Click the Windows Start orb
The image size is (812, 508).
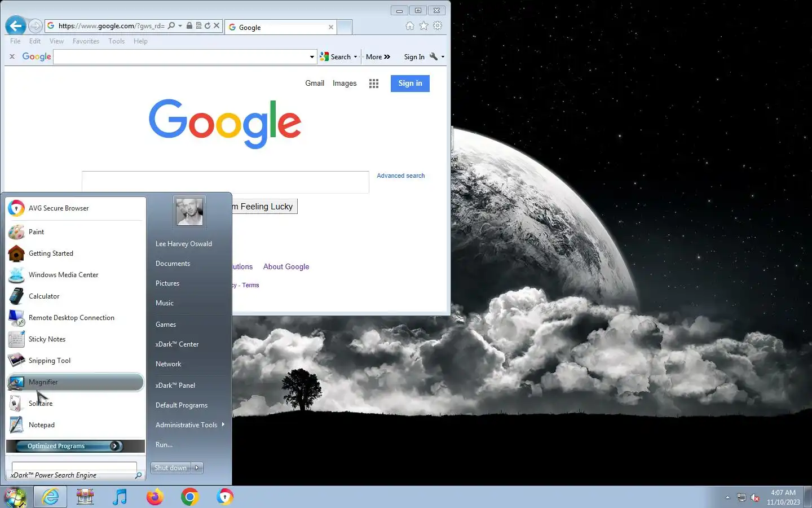15,497
